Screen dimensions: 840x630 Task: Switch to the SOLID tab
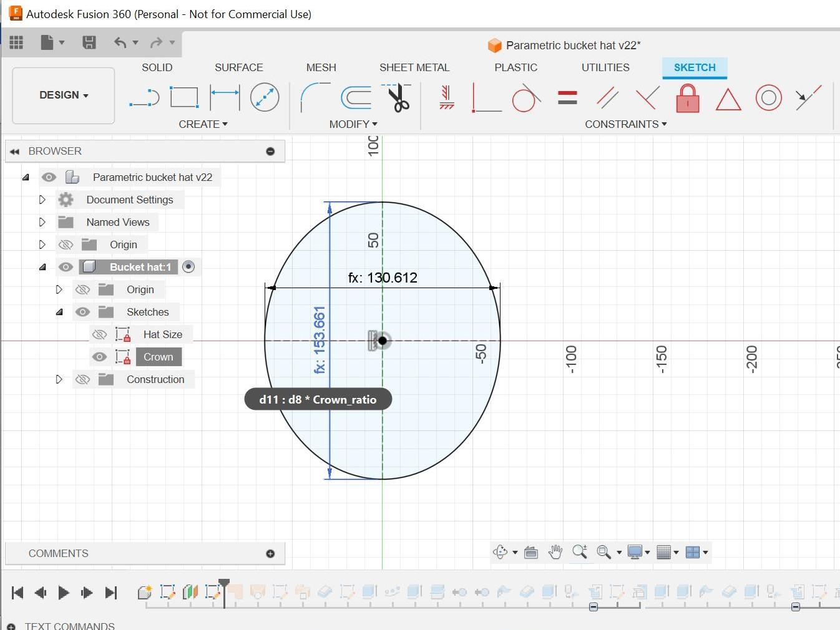[157, 67]
